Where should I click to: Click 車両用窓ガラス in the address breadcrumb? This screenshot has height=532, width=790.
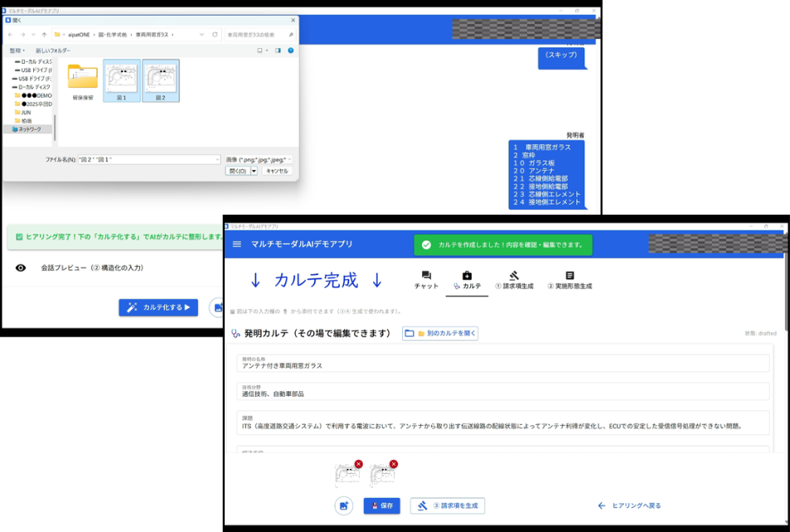pos(152,35)
